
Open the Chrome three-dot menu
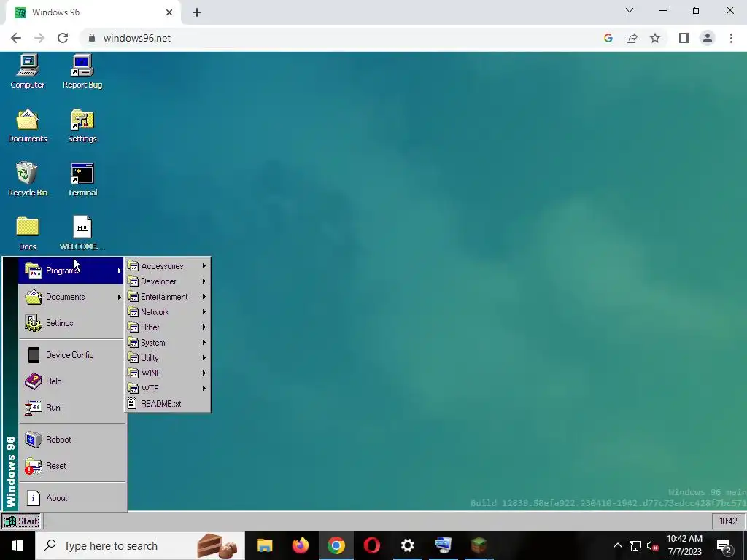[x=731, y=38]
